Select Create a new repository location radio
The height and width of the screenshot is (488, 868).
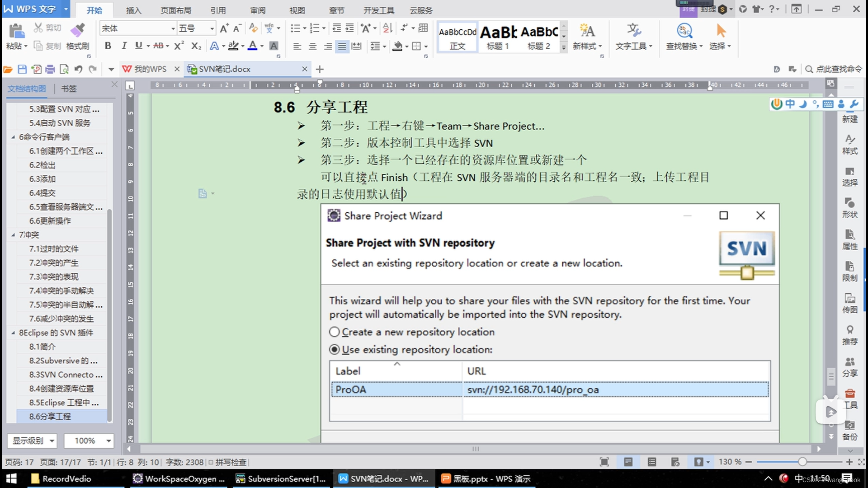(x=334, y=332)
